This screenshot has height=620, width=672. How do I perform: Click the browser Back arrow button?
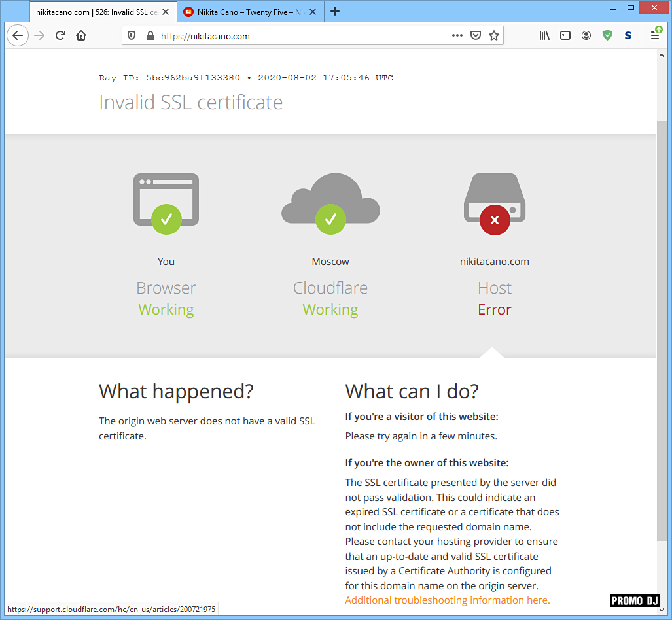pyautogui.click(x=18, y=36)
